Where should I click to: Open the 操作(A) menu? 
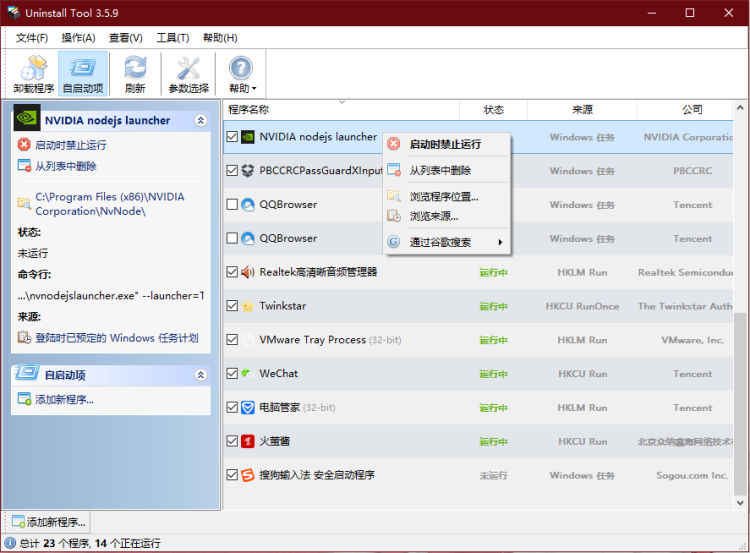tap(78, 38)
